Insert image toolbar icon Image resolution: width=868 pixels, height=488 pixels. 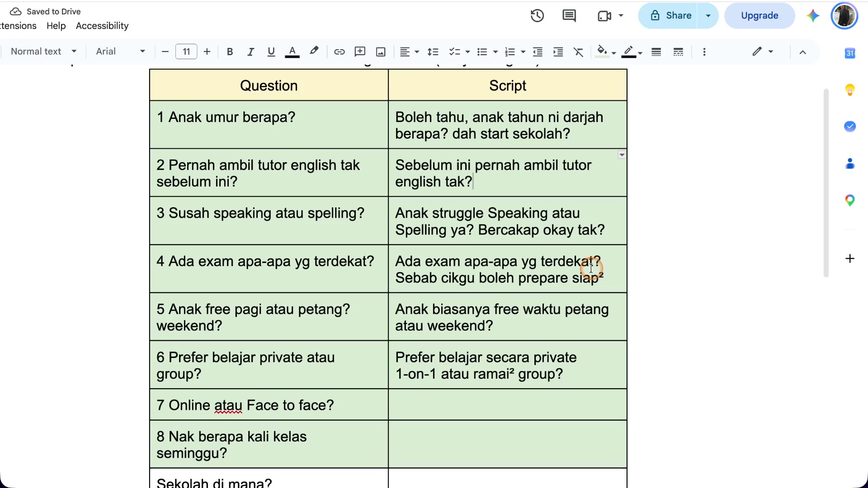click(x=381, y=52)
